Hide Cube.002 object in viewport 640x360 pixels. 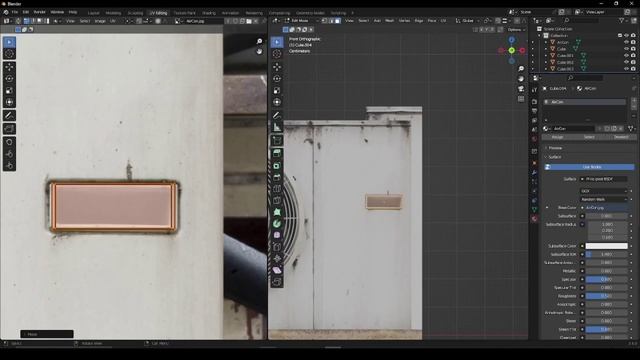[x=626, y=62]
